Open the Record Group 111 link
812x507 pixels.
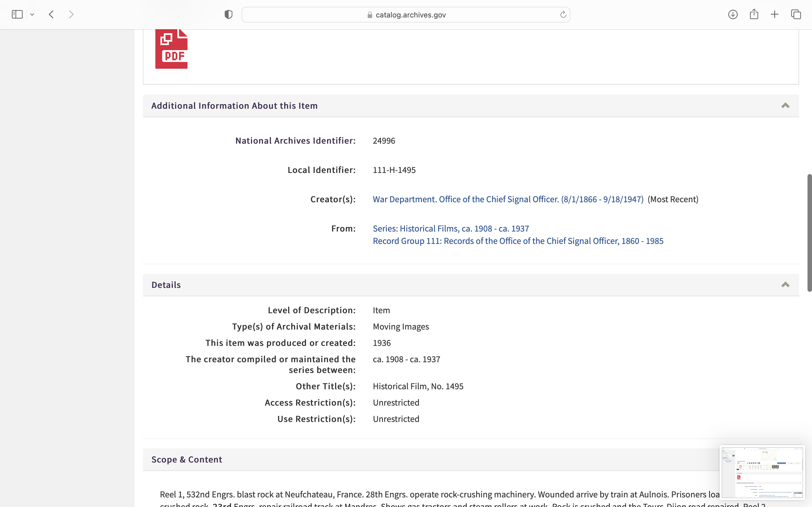[518, 241]
